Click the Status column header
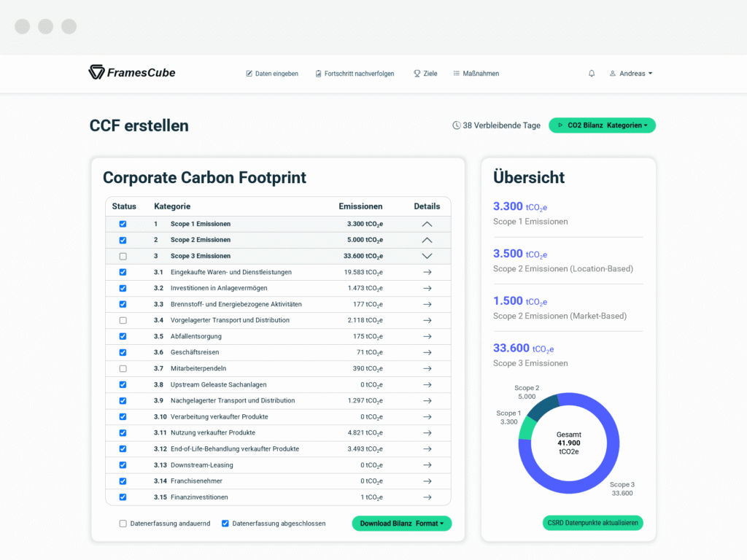Screen dimensions: 747x560 point(124,206)
